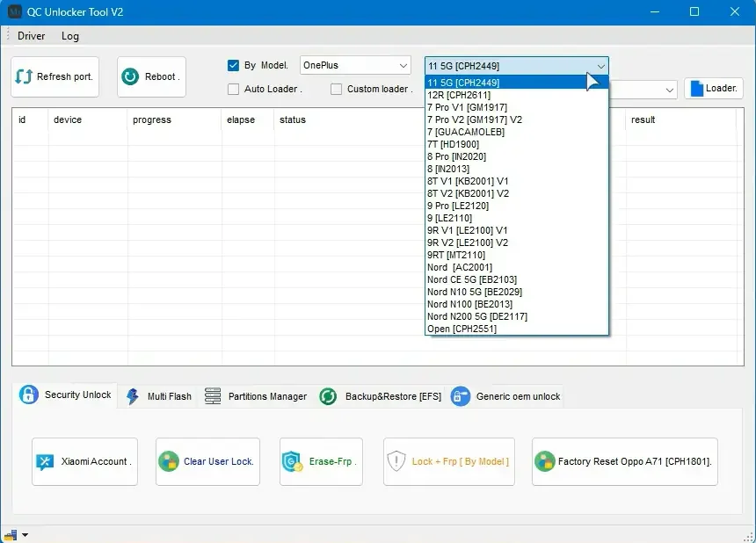Uncheck the By Model checkbox

pyautogui.click(x=234, y=65)
